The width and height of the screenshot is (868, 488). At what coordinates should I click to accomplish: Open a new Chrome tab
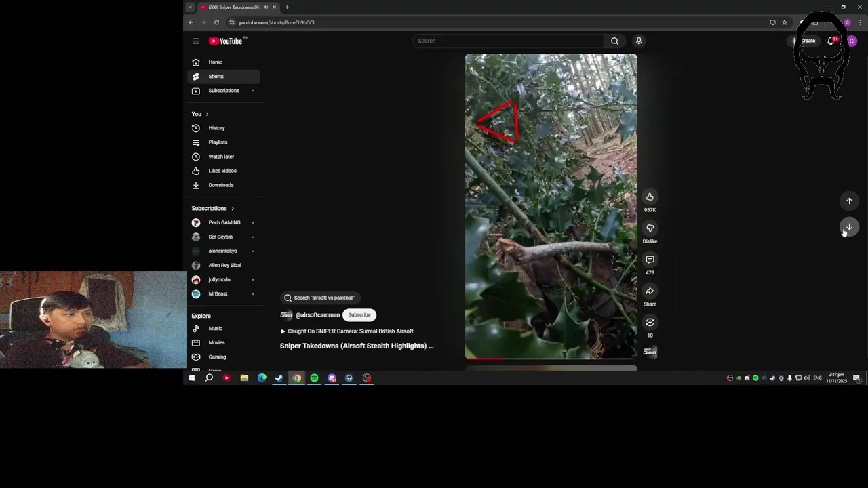[287, 7]
